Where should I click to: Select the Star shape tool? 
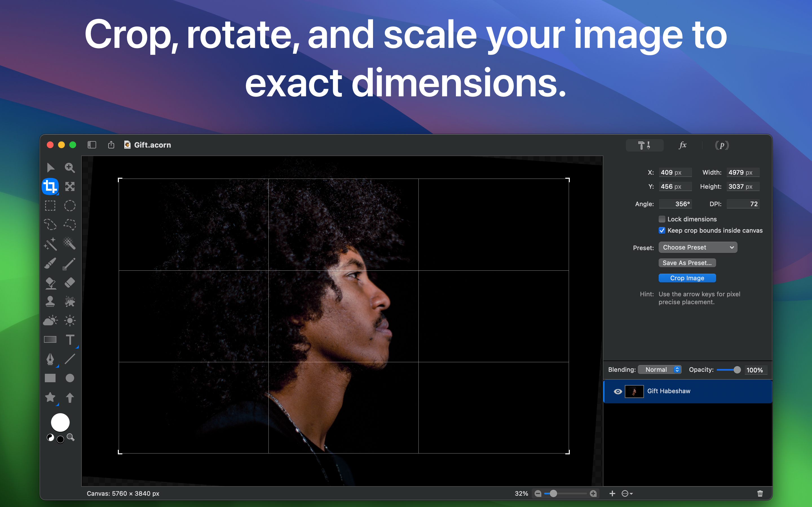(x=50, y=397)
